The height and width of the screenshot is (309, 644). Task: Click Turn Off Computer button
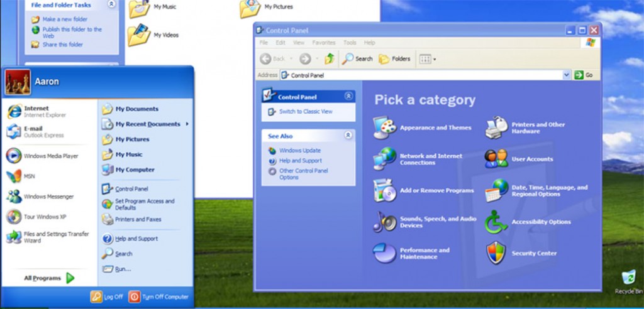158,296
